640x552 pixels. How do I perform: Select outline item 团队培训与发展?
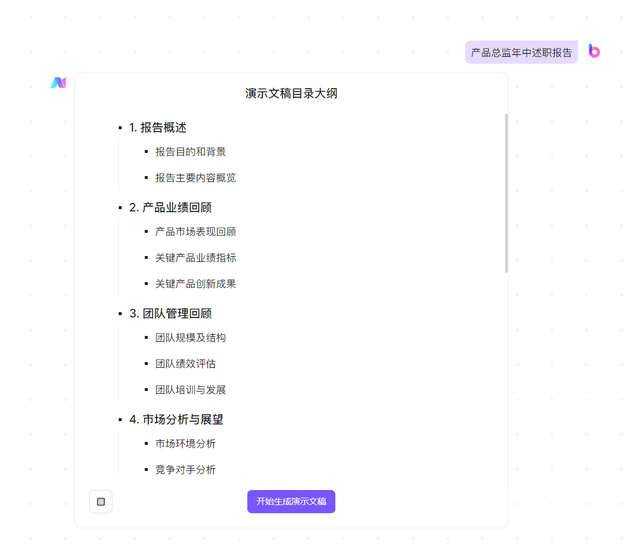click(191, 390)
